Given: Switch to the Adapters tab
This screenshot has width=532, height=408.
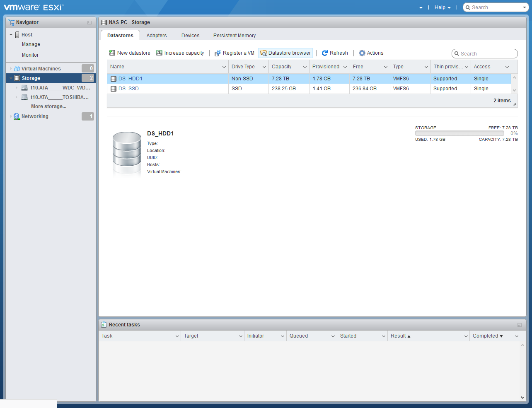Looking at the screenshot, I should [x=157, y=36].
